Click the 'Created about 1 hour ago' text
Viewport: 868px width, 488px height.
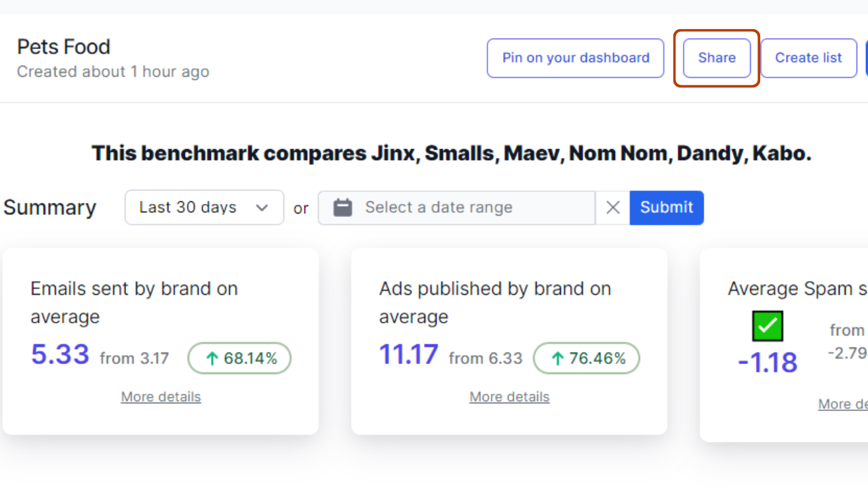113,72
